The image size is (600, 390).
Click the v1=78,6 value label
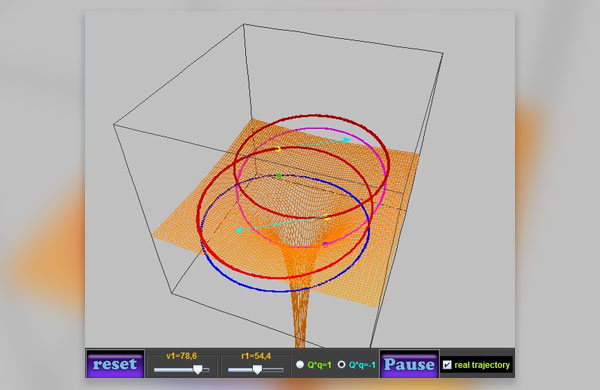click(x=181, y=356)
